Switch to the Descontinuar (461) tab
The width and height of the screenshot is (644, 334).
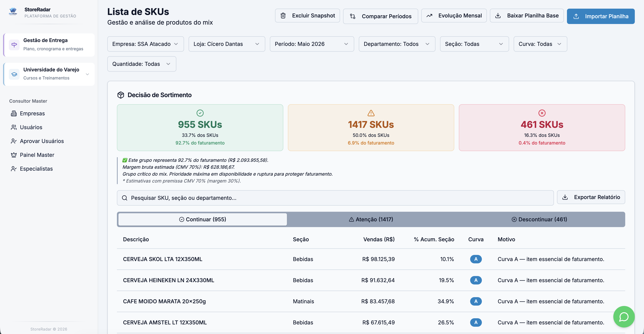(539, 219)
